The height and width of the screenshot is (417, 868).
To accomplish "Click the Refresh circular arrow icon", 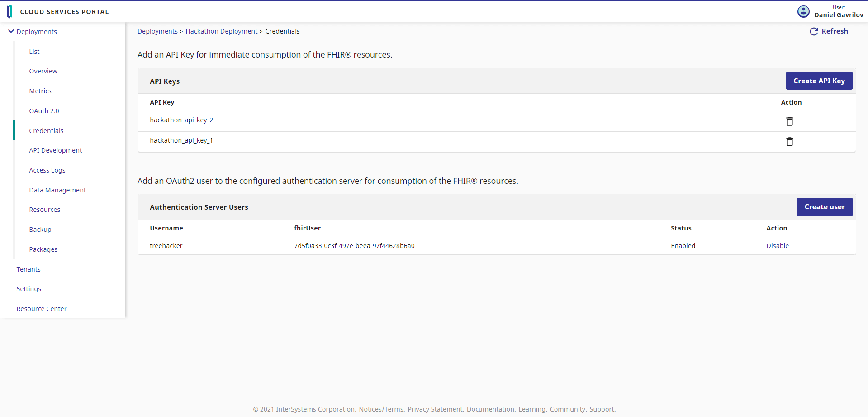I will 814,31.
